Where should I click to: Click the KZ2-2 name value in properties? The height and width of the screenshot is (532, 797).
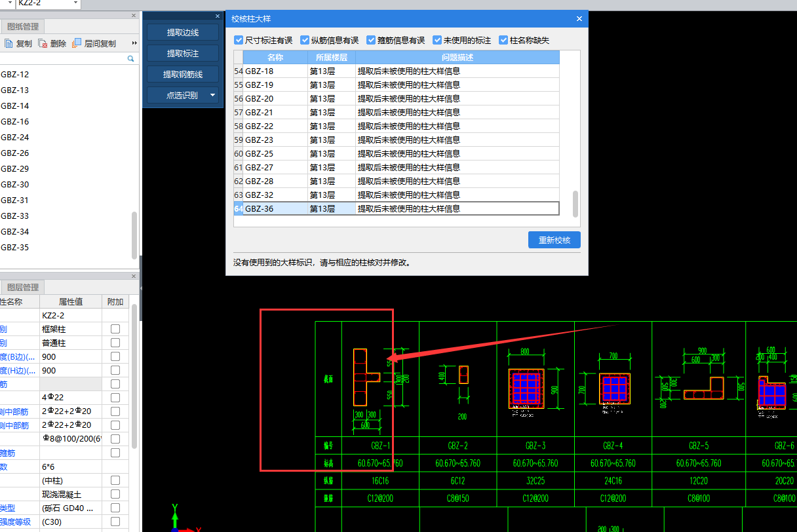(x=71, y=315)
